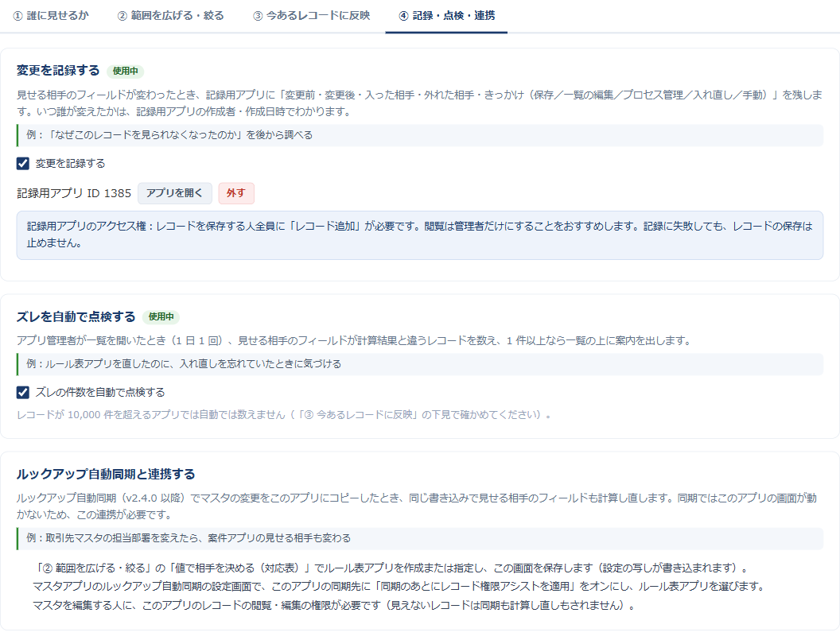
Task: Click the 使用中 badge beside 変更を記録する heading
Action: click(x=126, y=71)
